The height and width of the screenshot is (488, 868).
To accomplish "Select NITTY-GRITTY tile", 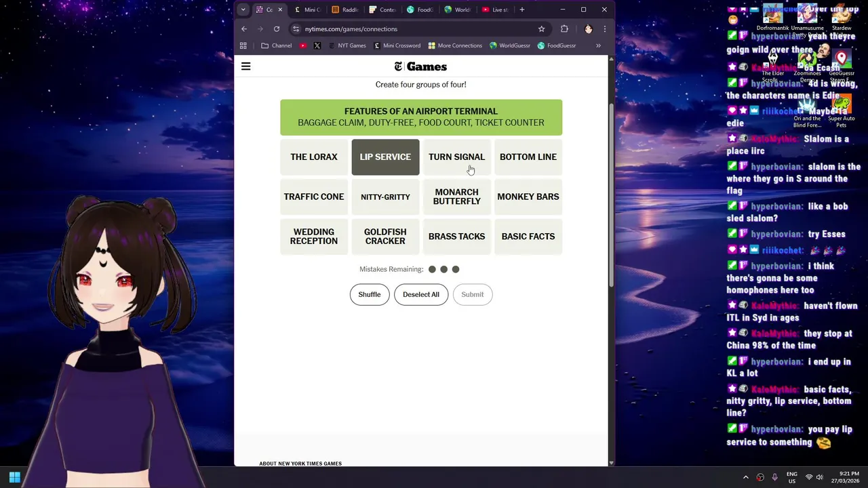I will [385, 197].
